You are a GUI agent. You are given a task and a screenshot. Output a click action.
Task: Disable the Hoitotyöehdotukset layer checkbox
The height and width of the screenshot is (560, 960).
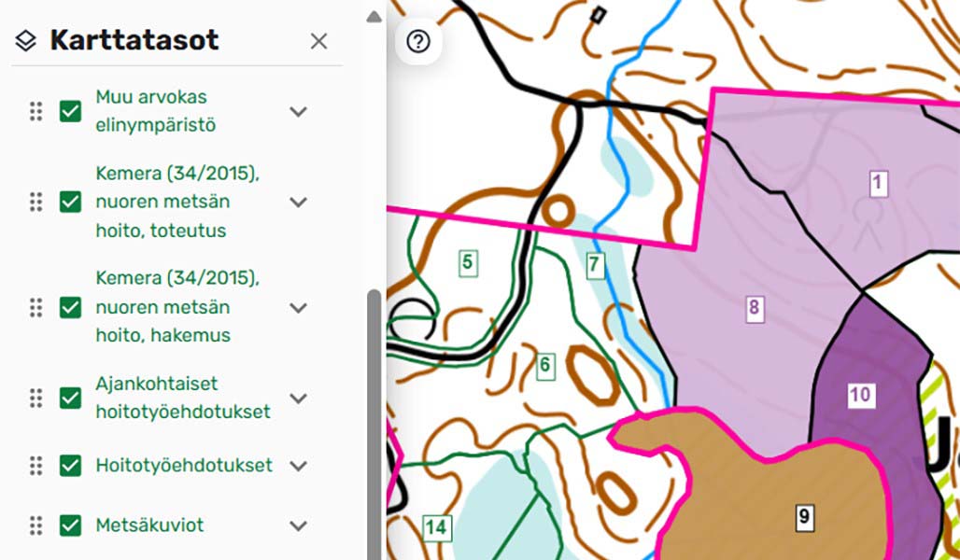[x=70, y=466]
